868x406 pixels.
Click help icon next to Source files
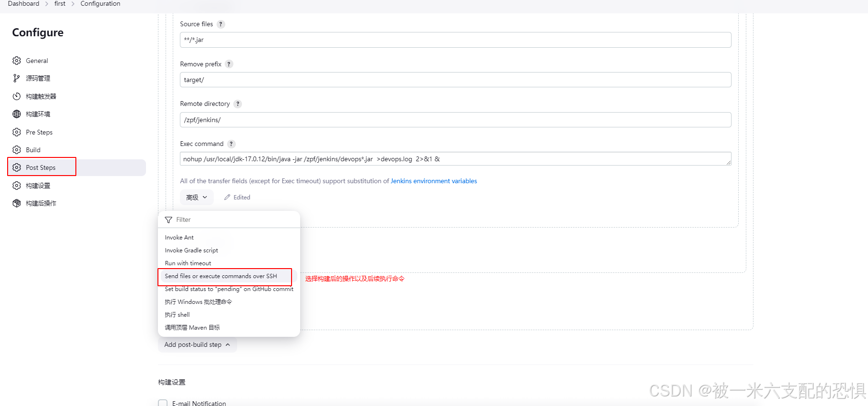tap(220, 24)
